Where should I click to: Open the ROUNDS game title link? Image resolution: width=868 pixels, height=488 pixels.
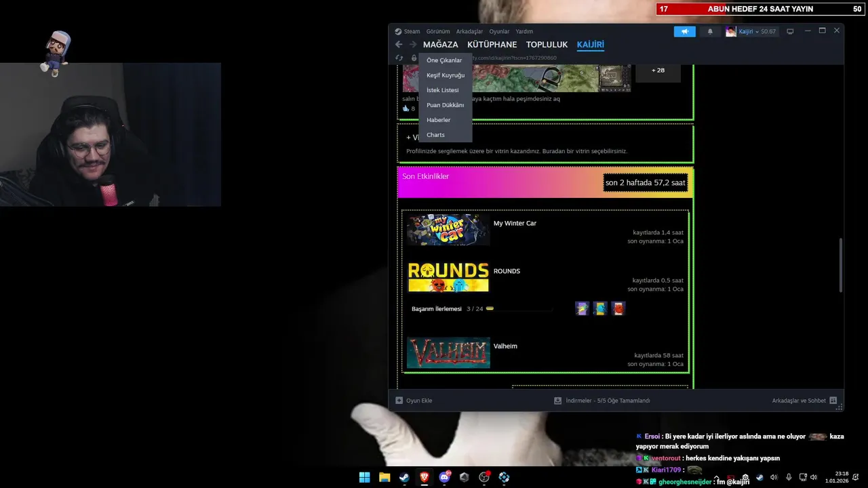click(507, 271)
